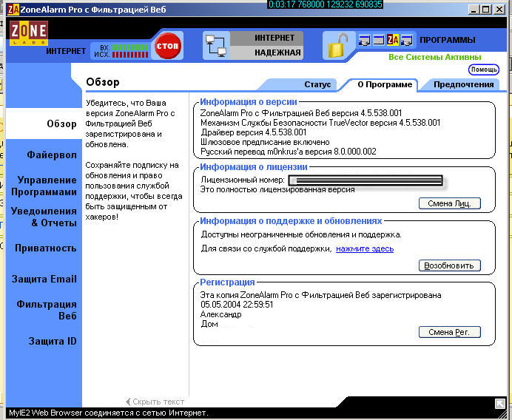Click the Русский перевод m0nkrus'a version line

pos(289,152)
